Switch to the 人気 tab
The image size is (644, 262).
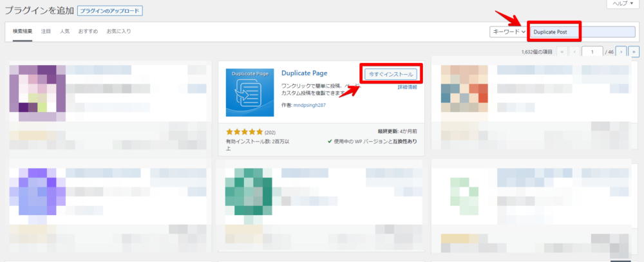(64, 31)
